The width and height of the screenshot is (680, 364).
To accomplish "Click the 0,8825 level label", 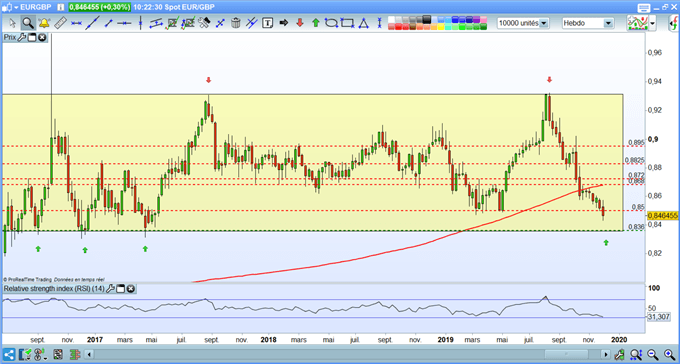I will coord(635,160).
